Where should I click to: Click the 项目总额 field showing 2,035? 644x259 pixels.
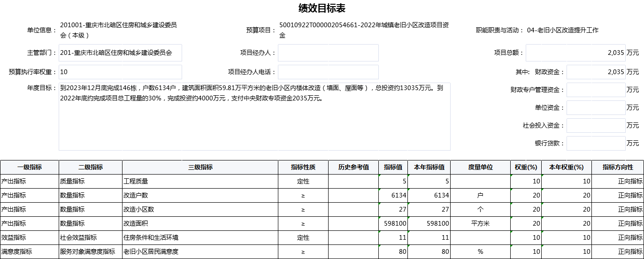[x=575, y=53]
